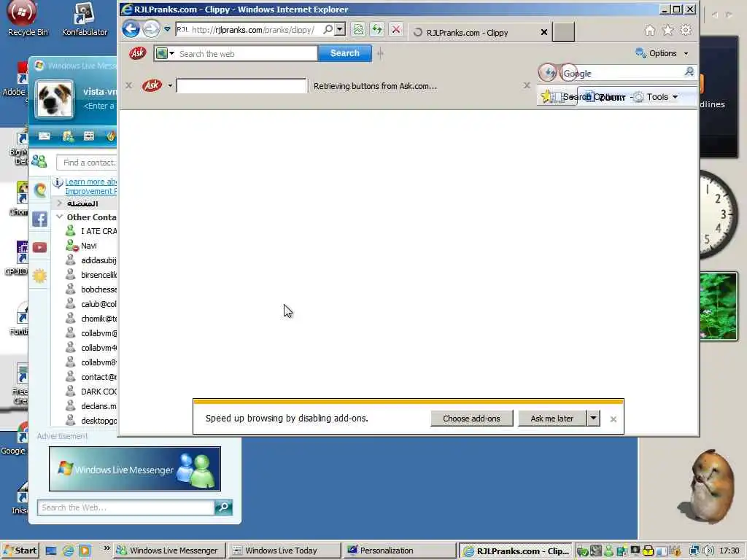
Task: Expand the Arabic favorites contact group
Action: 60,203
